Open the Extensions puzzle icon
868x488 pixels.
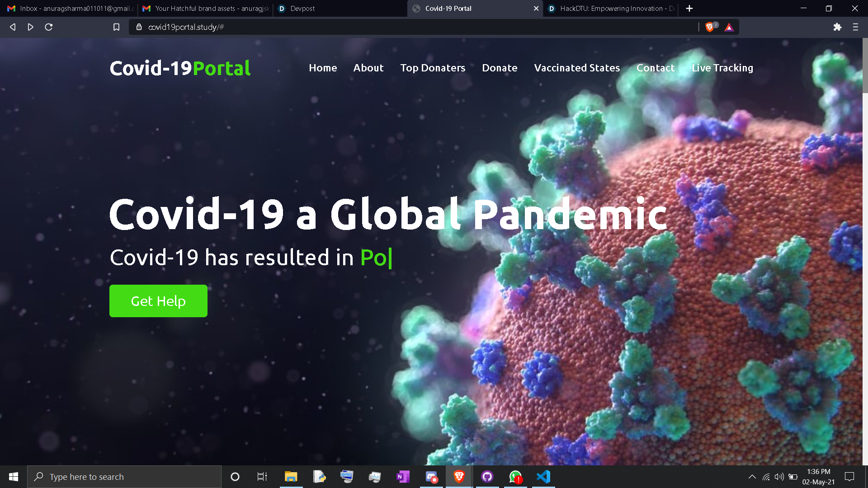[x=837, y=27]
